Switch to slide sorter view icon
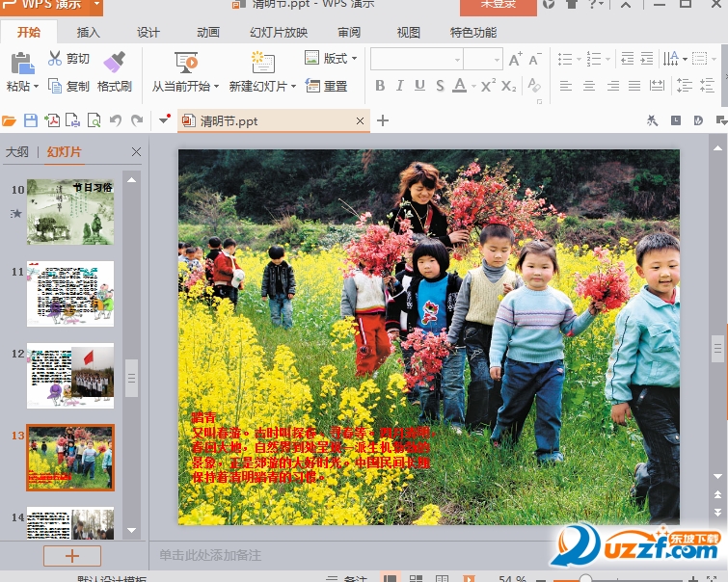The image size is (728, 582). [x=416, y=578]
